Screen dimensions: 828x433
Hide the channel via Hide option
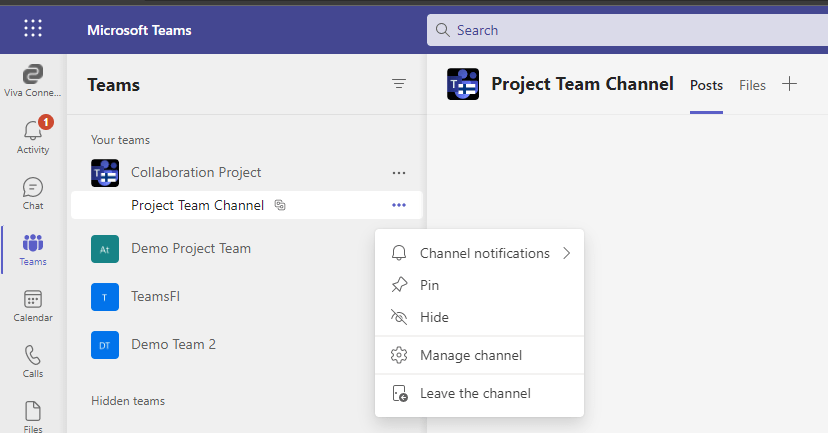click(x=434, y=317)
